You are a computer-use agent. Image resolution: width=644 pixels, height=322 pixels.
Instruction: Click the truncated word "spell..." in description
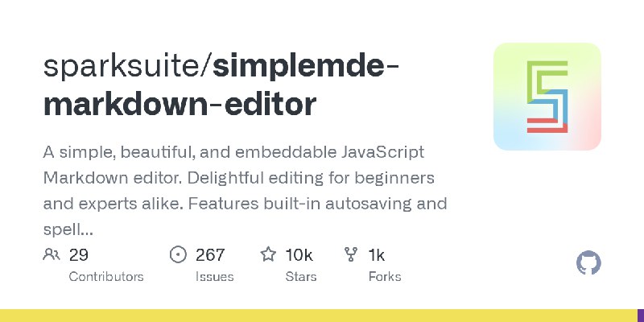(x=68, y=230)
